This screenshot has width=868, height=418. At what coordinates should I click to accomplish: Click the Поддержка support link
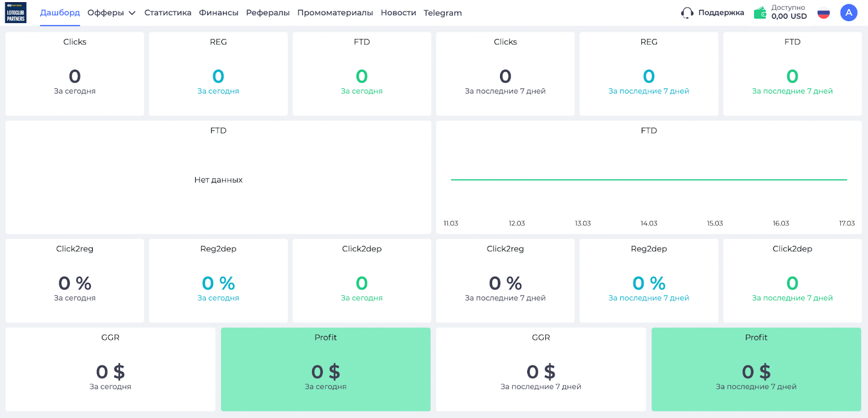[721, 12]
